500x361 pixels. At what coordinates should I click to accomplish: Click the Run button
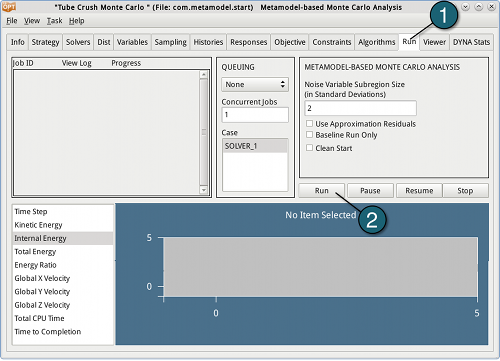[x=322, y=191]
